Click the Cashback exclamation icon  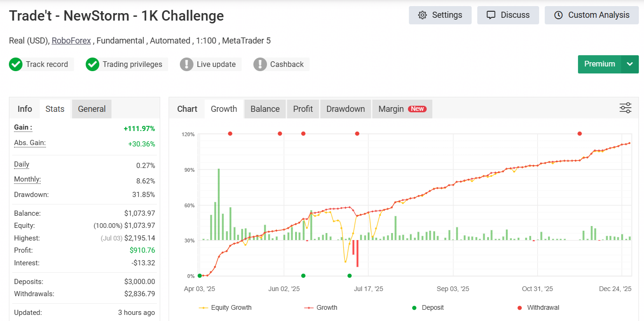[x=260, y=65]
